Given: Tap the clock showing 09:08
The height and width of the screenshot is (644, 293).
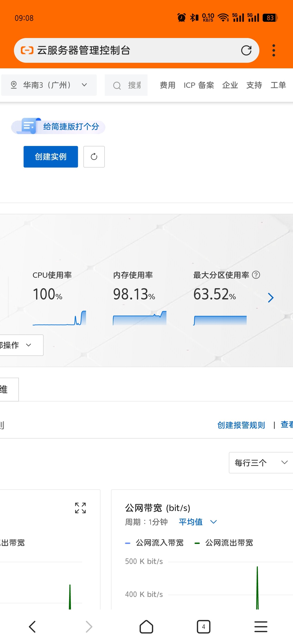Looking at the screenshot, I should click(24, 18).
